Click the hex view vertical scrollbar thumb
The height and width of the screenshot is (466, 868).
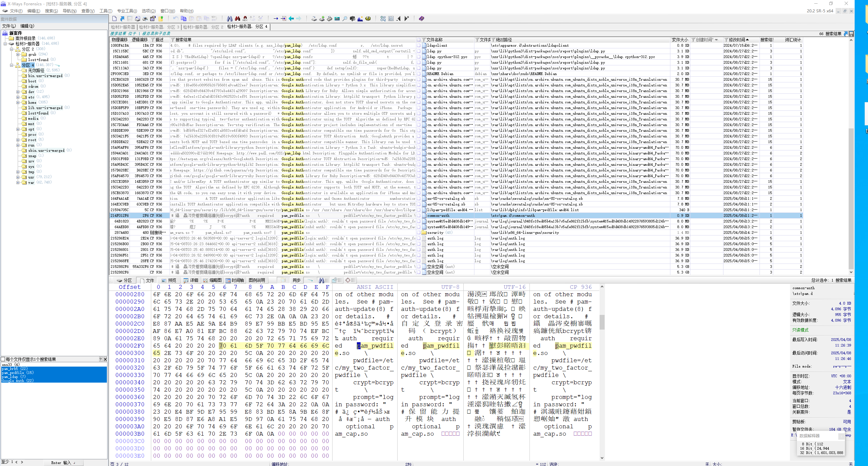point(602,322)
